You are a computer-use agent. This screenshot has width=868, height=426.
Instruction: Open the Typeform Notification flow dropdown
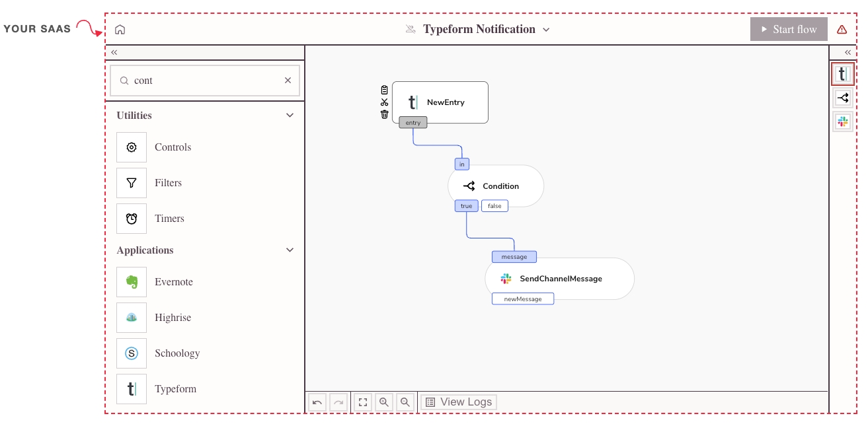tap(546, 30)
